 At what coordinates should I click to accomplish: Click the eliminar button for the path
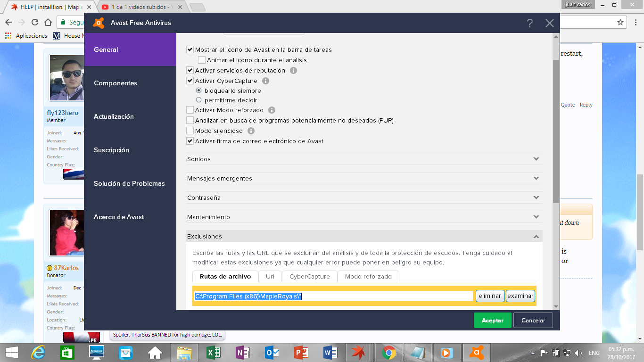pyautogui.click(x=490, y=296)
